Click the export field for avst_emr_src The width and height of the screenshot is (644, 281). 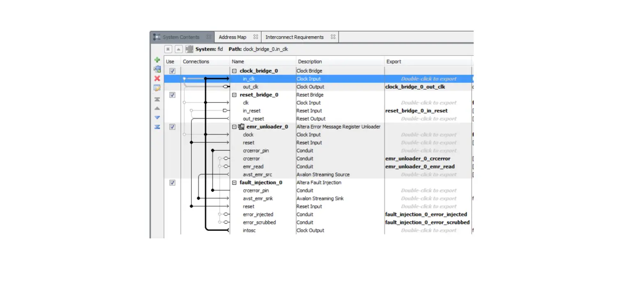428,174
